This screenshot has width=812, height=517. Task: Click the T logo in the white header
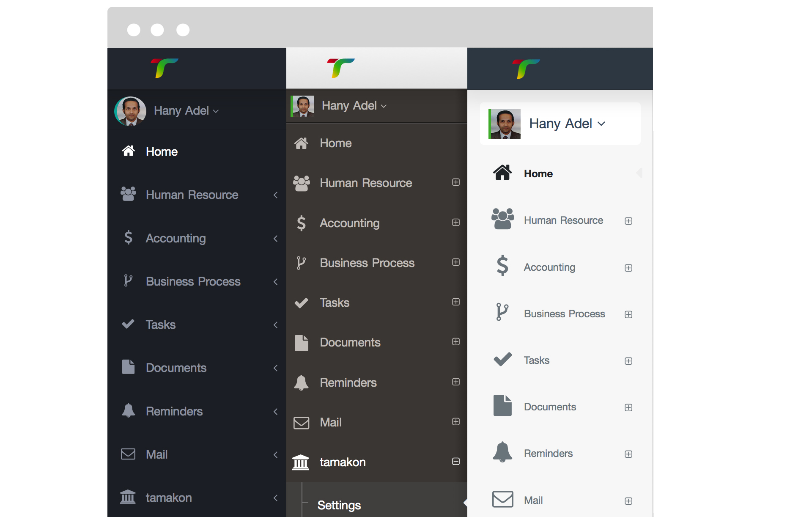point(340,68)
